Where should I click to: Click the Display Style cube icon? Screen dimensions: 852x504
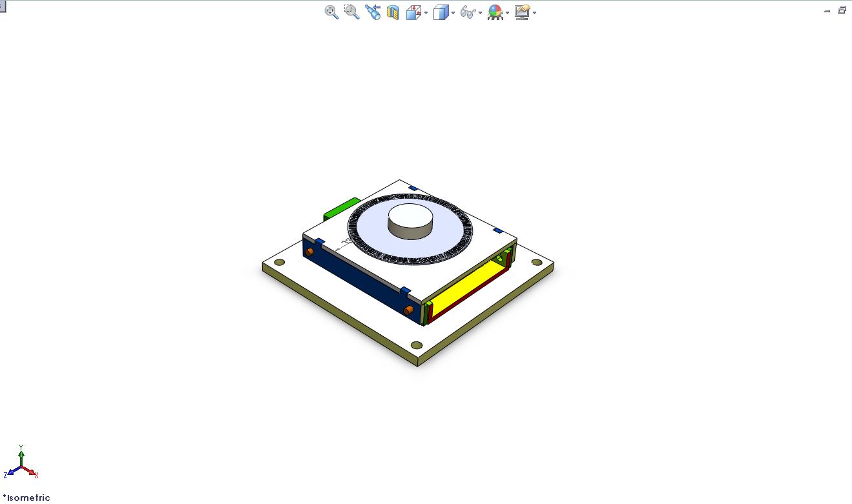[x=441, y=12]
